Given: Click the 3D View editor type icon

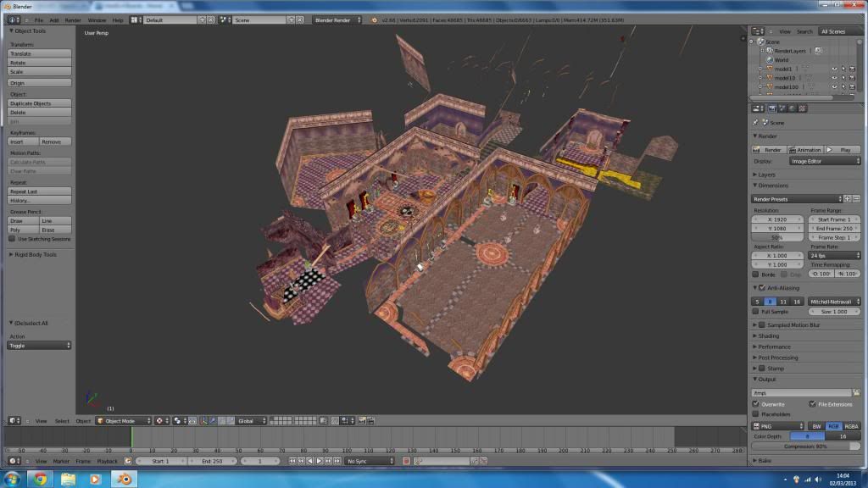Looking at the screenshot, I should [13, 421].
